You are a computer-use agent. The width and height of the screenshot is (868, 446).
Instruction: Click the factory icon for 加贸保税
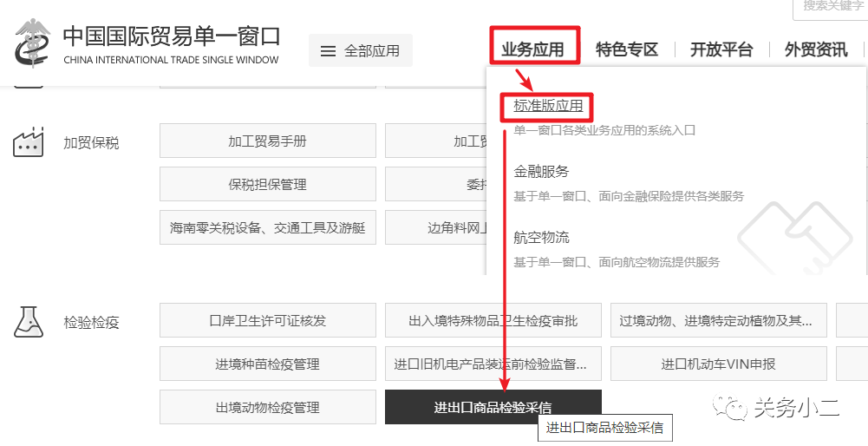coord(29,141)
